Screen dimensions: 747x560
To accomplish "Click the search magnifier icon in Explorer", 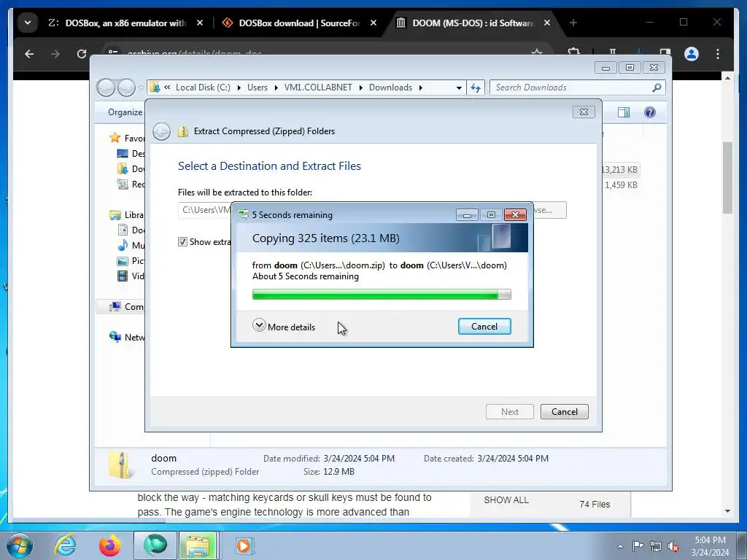I will tap(657, 87).
